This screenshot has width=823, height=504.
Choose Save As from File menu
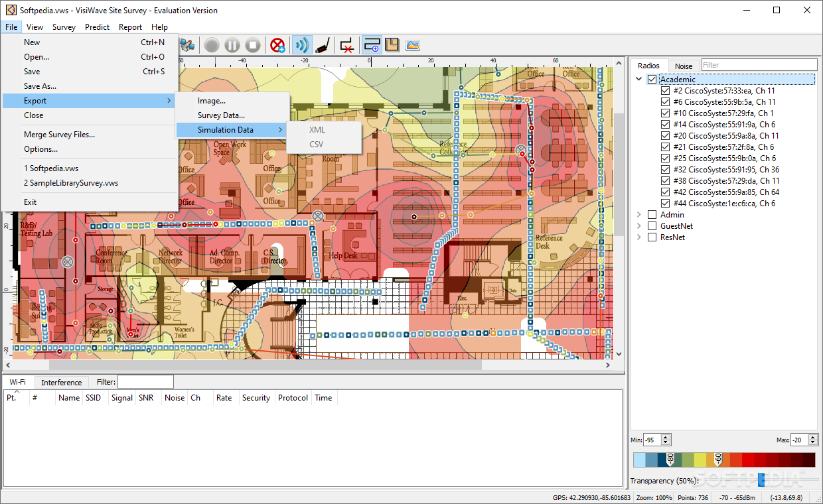click(89, 86)
